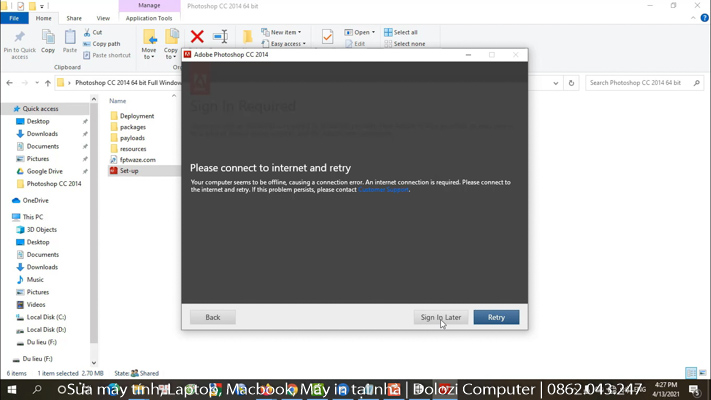Image resolution: width=711 pixels, height=400 pixels.
Task: Click the red Delete icon in ribbon
Action: (197, 37)
